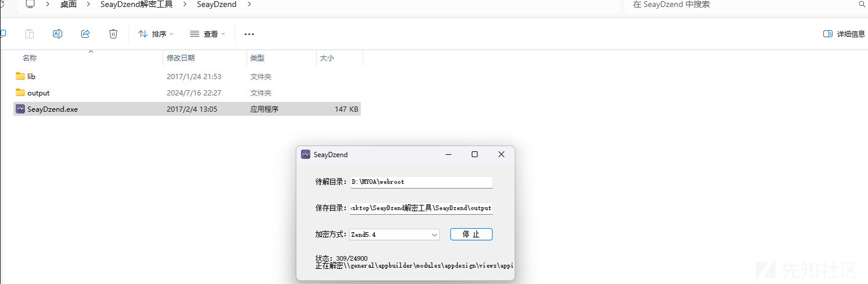Click the This PC monitor icon in breadcrumb

coord(30,4)
